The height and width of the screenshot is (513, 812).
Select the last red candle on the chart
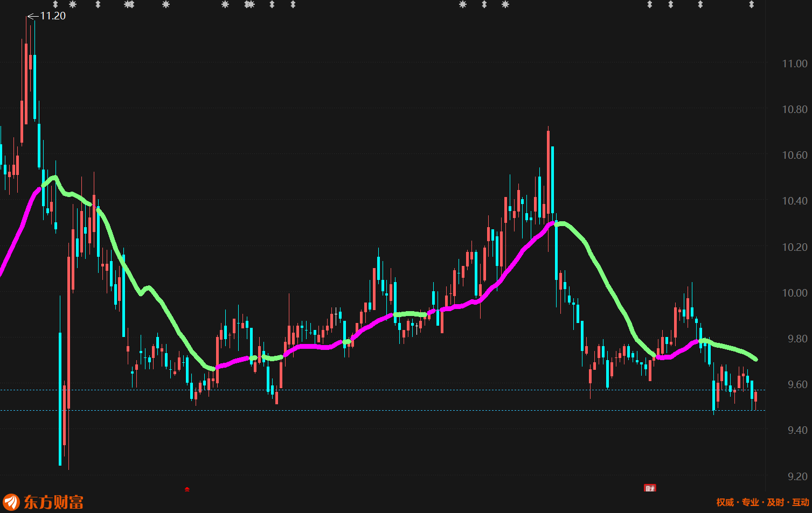pyautogui.click(x=755, y=397)
